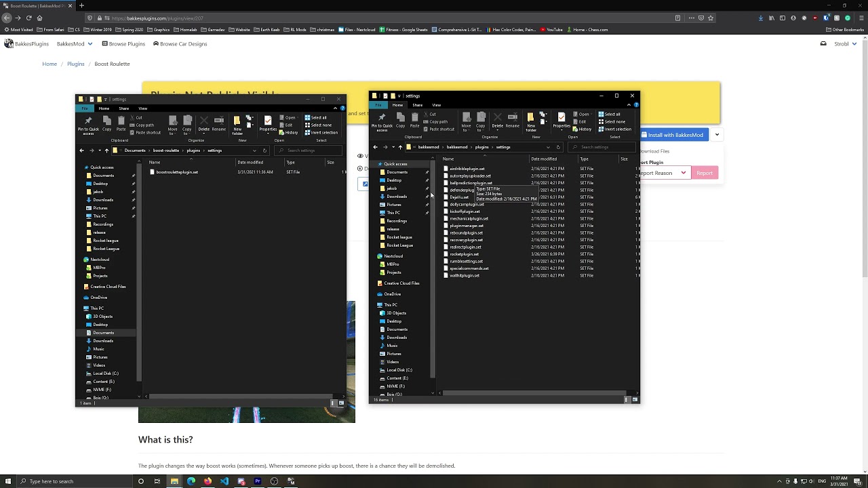Open recent locations dropdown in left Explorer
This screenshot has height=488, width=868.
click(x=99, y=150)
